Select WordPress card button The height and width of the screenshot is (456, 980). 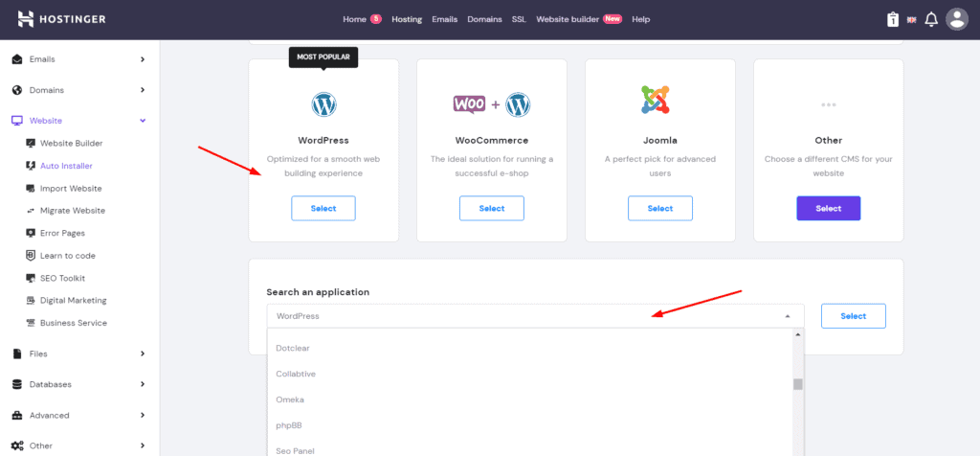pyautogui.click(x=323, y=208)
